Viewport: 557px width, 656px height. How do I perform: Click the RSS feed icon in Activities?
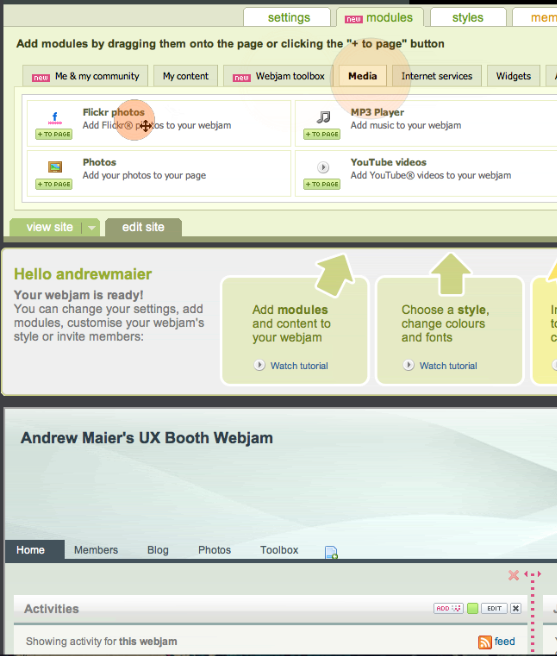coord(485,642)
